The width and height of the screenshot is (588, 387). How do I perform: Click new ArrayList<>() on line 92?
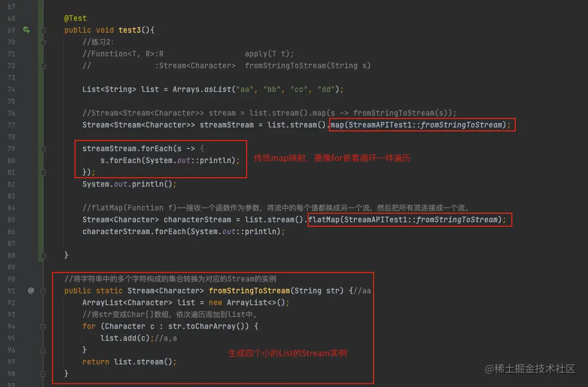pyautogui.click(x=247, y=302)
